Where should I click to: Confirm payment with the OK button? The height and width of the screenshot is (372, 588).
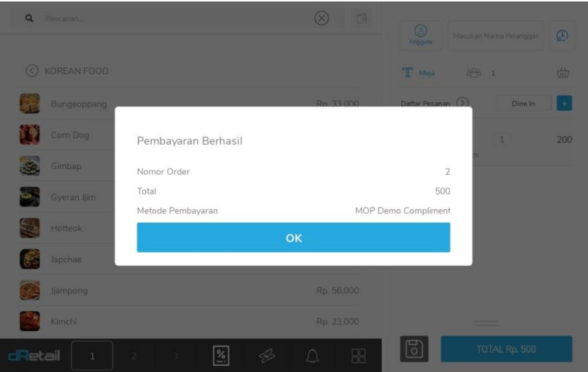293,238
